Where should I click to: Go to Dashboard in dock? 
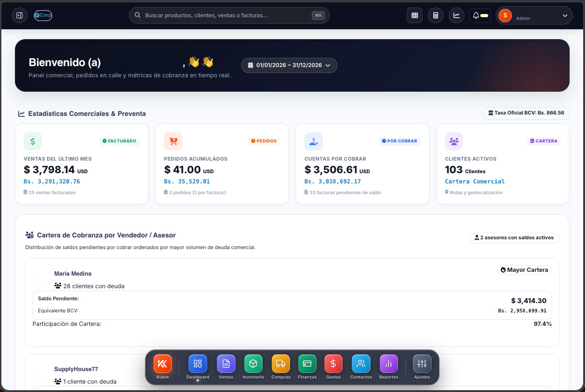click(198, 367)
